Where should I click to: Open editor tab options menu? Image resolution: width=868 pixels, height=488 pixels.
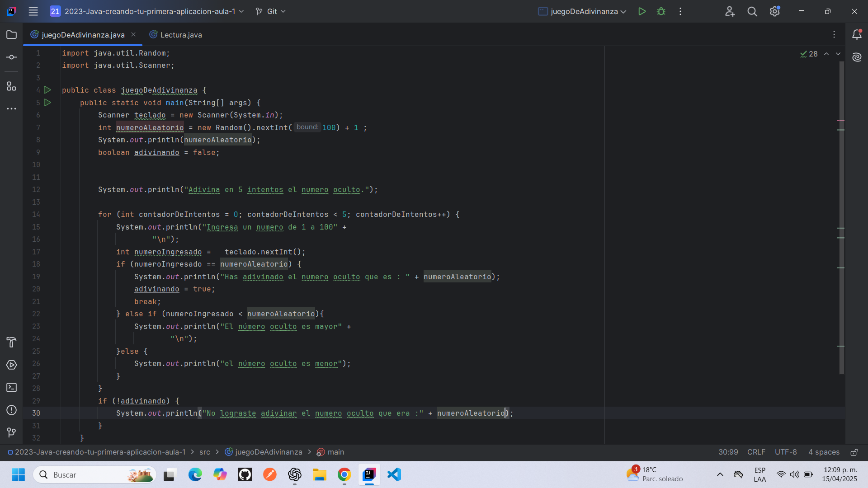(x=834, y=35)
